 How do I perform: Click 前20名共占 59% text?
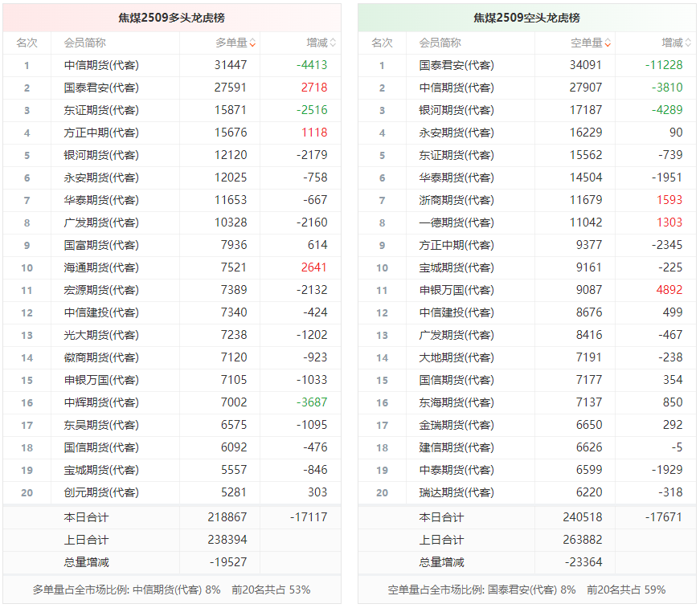pos(626,590)
